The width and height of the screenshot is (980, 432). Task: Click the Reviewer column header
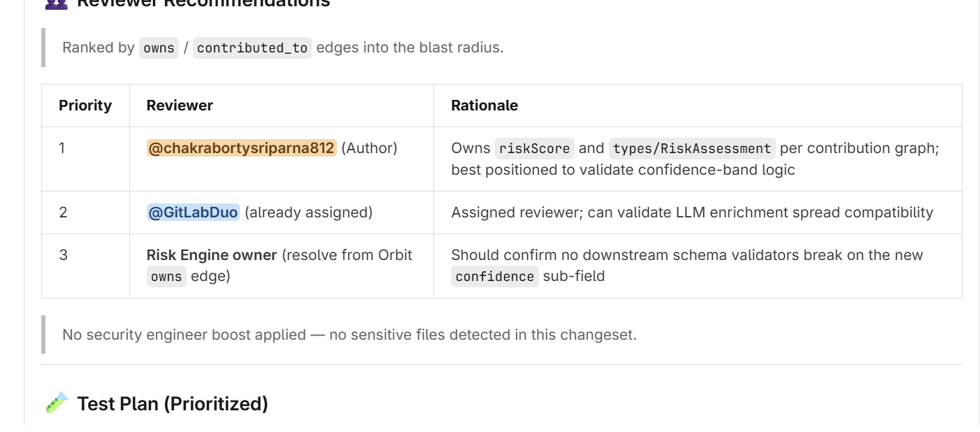click(180, 106)
